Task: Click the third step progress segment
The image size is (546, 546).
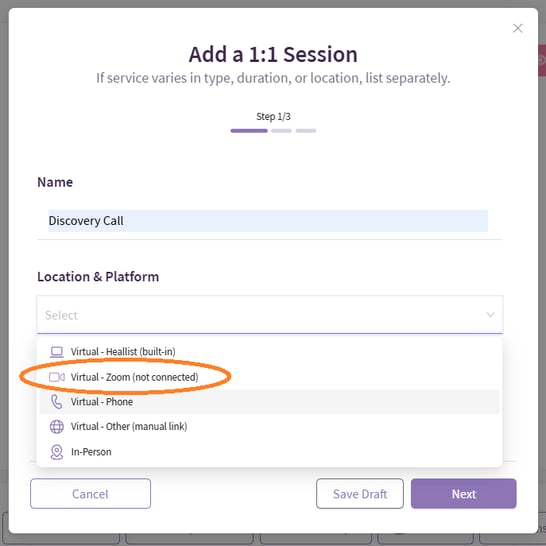Action: (306, 131)
